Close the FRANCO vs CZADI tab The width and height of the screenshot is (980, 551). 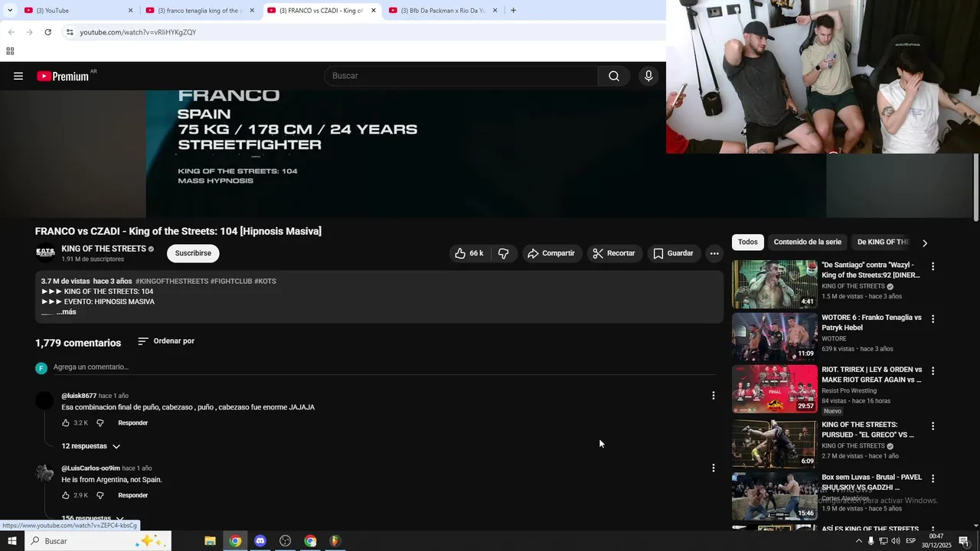(x=374, y=11)
